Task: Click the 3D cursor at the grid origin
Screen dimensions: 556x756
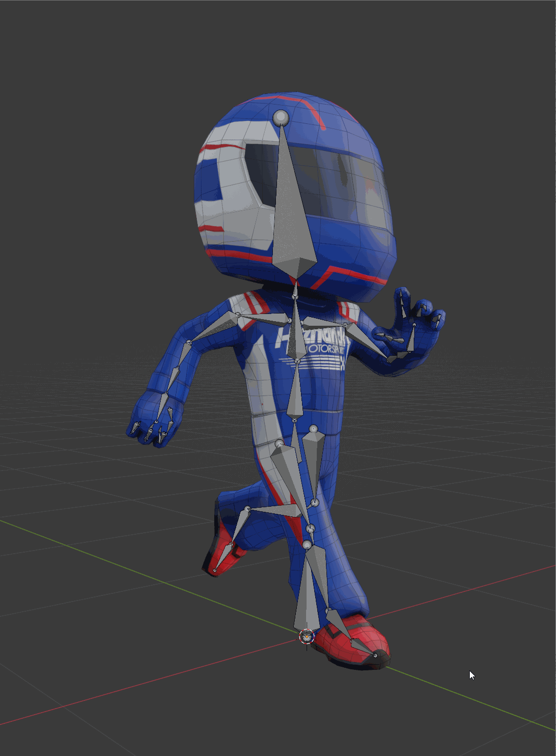Action: click(x=307, y=637)
